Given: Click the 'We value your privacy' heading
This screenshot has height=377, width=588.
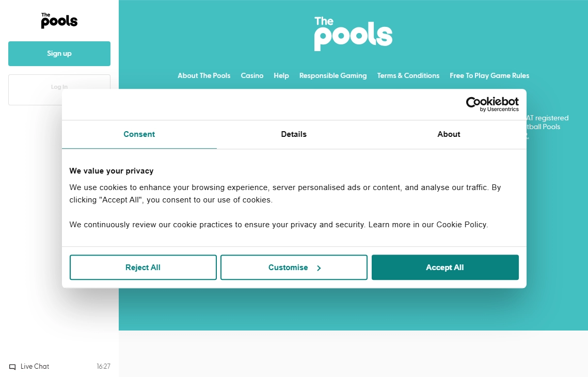Looking at the screenshot, I should (112, 171).
